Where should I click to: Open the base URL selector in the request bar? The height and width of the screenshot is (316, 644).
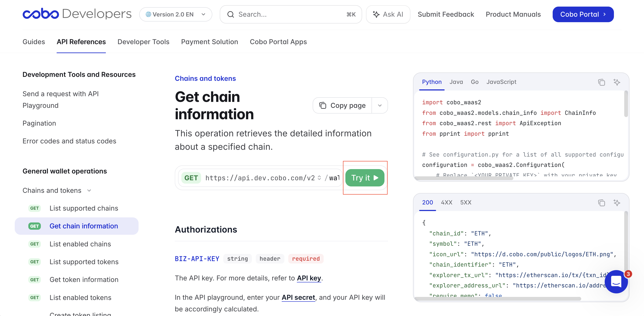pyautogui.click(x=319, y=178)
